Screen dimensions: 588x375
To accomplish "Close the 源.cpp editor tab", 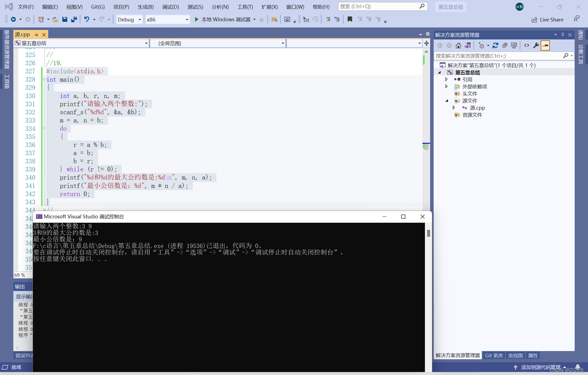I will [44, 35].
